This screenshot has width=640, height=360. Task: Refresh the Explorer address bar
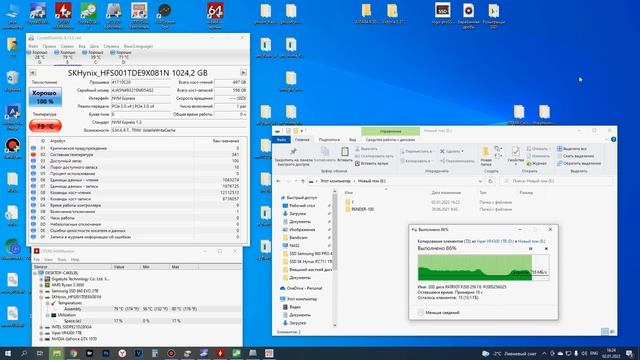coord(491,181)
